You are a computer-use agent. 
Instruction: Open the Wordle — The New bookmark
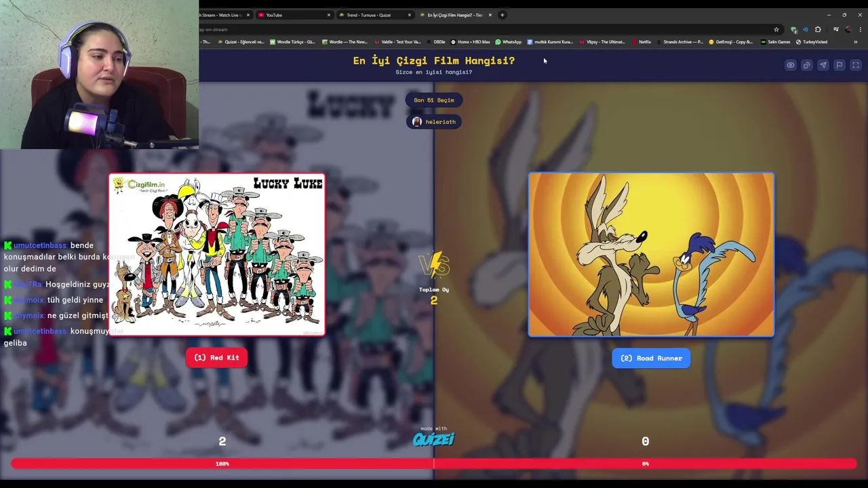(344, 42)
